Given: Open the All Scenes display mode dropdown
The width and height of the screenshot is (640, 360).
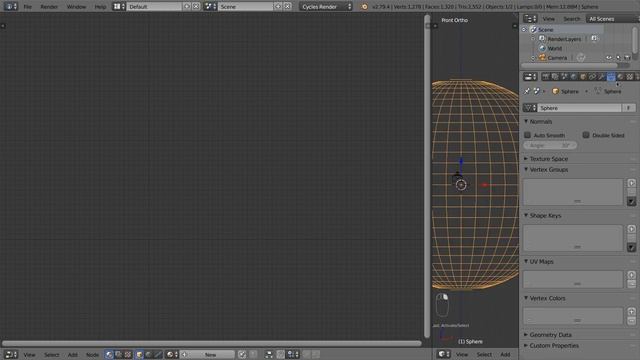Looking at the screenshot, I should [612, 19].
